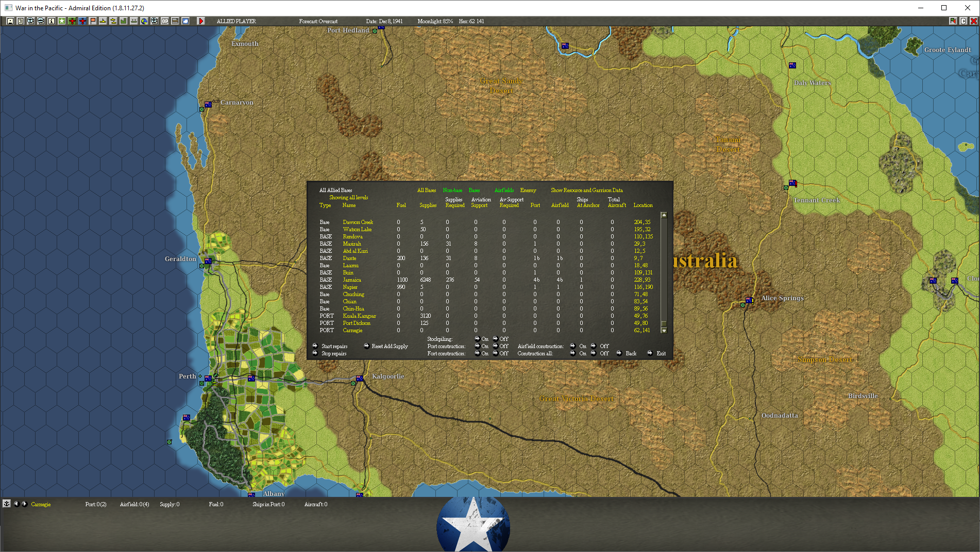Click the previous base arrow in bottom bar

point(16,504)
